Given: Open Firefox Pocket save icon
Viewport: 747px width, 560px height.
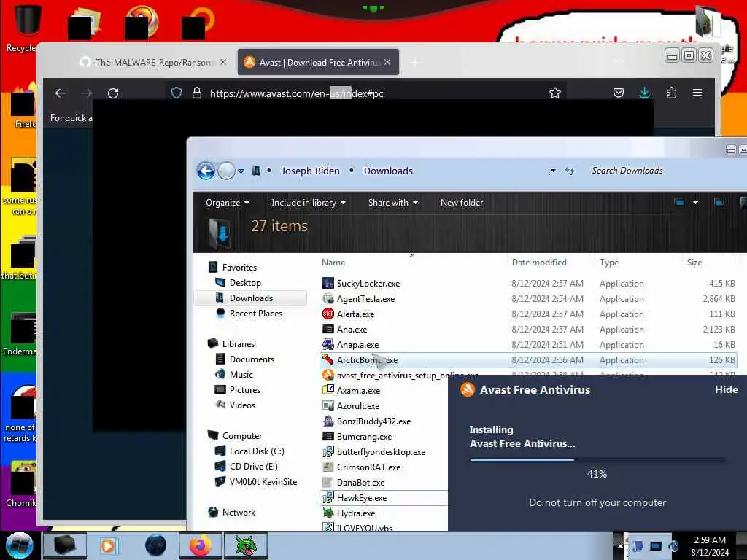Looking at the screenshot, I should [x=619, y=93].
